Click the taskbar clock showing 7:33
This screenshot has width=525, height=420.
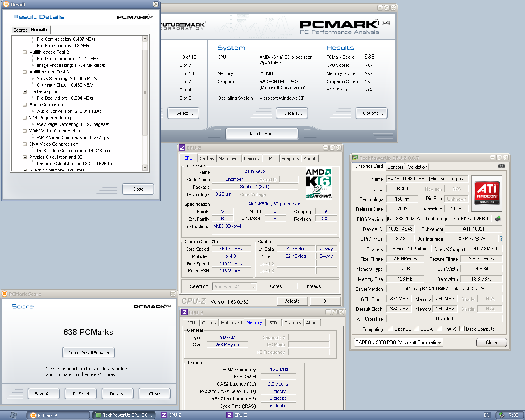(514, 415)
